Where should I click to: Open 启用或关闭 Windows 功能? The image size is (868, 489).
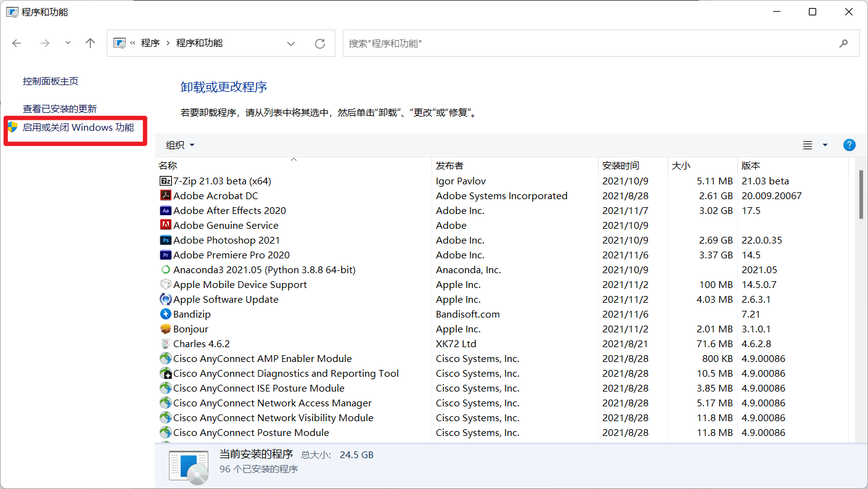[78, 128]
